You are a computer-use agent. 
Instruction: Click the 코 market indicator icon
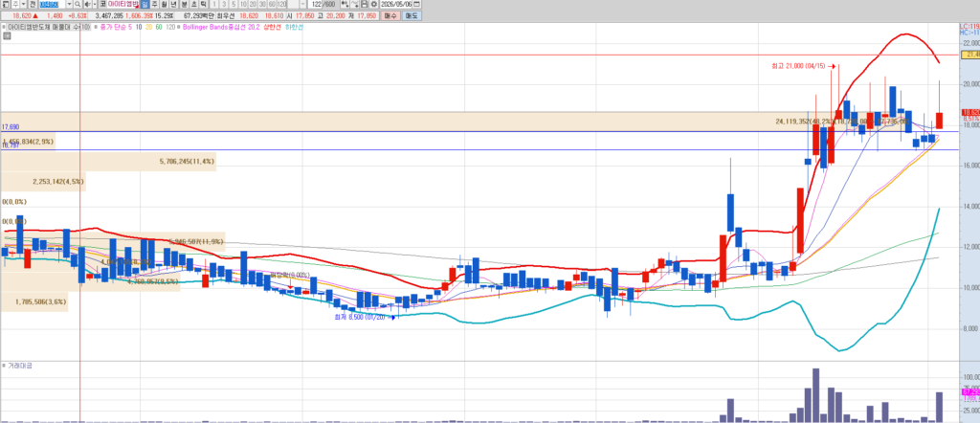(x=102, y=4)
